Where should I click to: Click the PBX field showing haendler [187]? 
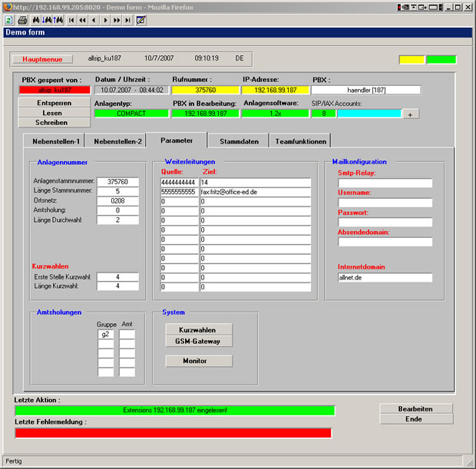tap(366, 90)
